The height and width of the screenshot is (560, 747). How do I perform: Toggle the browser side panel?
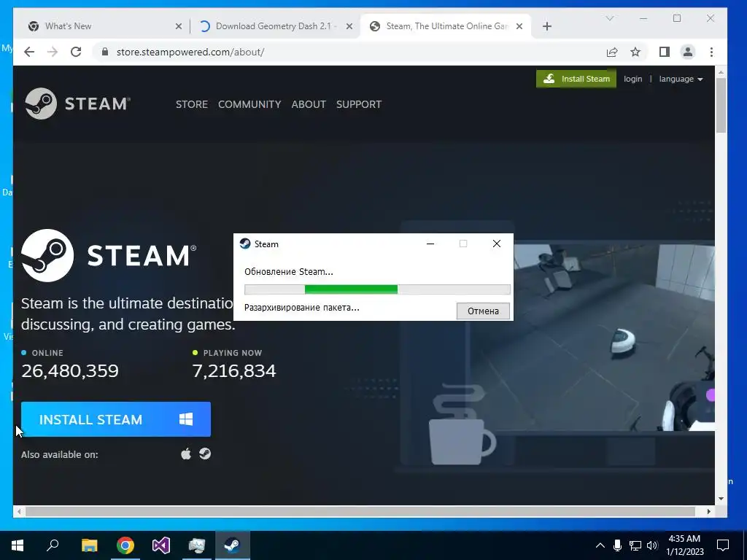tap(665, 52)
